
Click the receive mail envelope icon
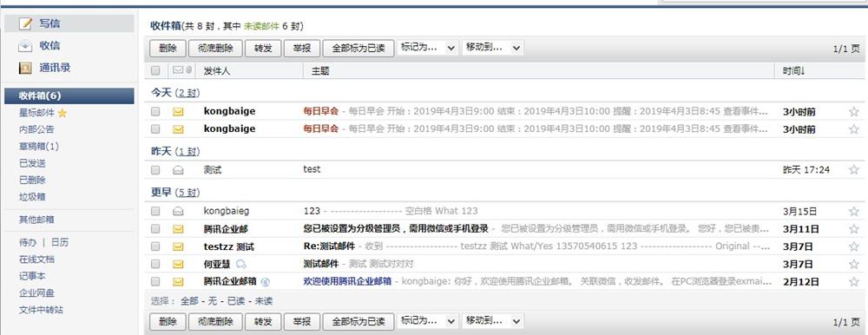click(x=25, y=46)
